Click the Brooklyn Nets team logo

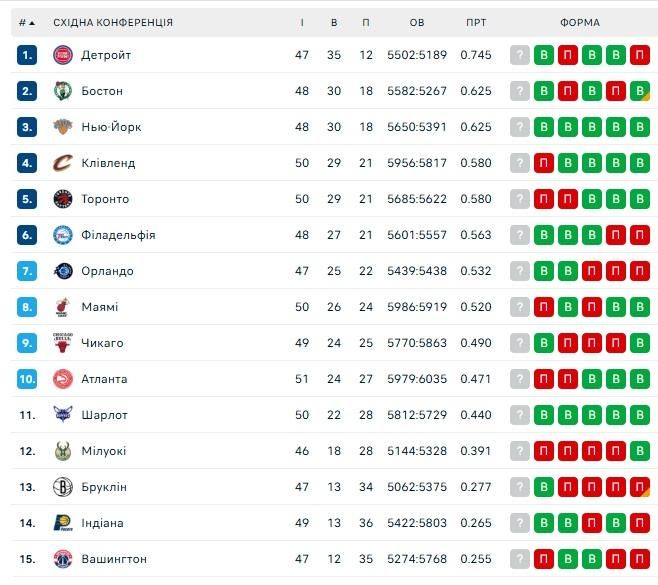[x=63, y=487]
